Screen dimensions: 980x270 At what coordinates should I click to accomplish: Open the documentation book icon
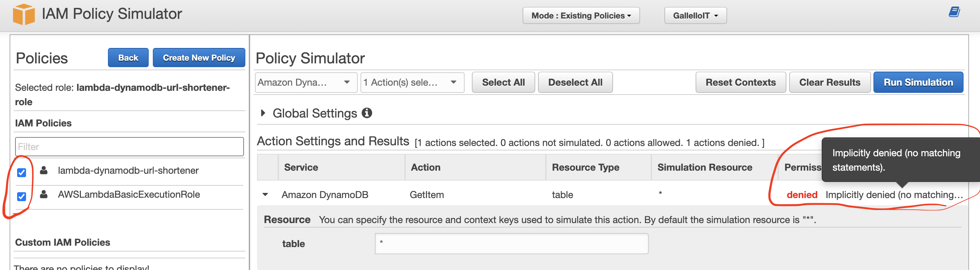(954, 12)
